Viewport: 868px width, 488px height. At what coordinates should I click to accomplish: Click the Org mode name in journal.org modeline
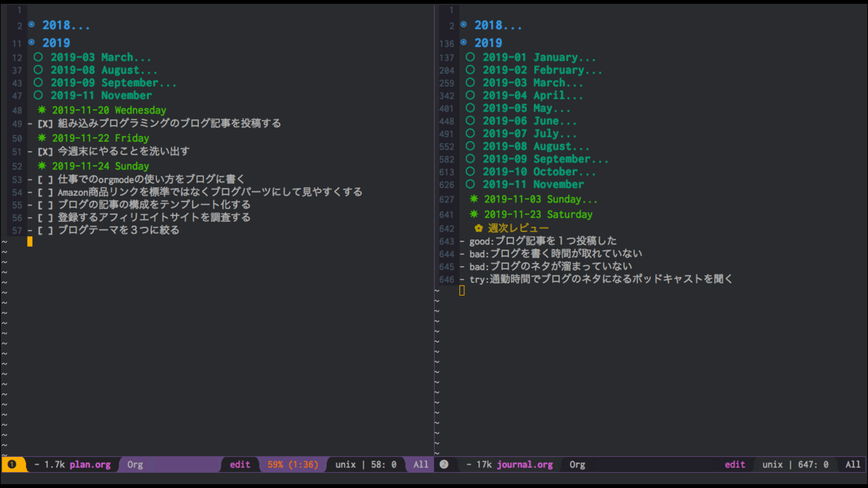(x=576, y=464)
